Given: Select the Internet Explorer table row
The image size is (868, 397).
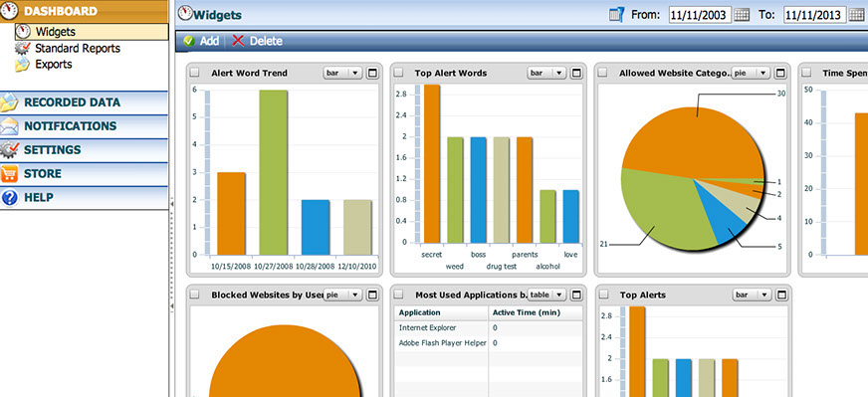Looking at the screenshot, I should 488,327.
